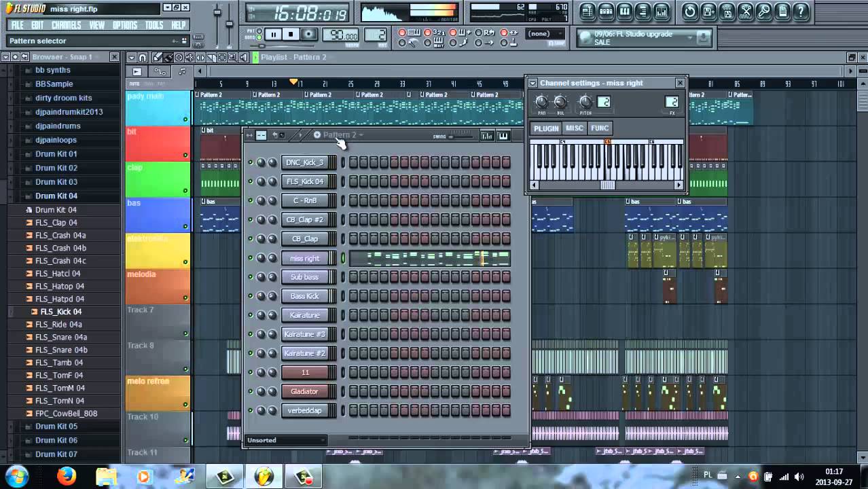The width and height of the screenshot is (868, 489).
Task: Select the C - RnB channel button
Action: pos(304,200)
